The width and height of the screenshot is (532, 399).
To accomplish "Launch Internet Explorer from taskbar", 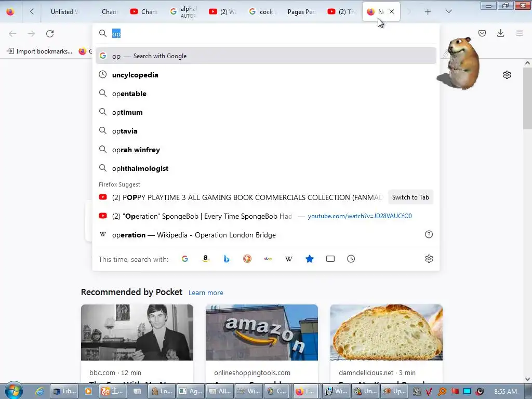I will pos(39,391).
